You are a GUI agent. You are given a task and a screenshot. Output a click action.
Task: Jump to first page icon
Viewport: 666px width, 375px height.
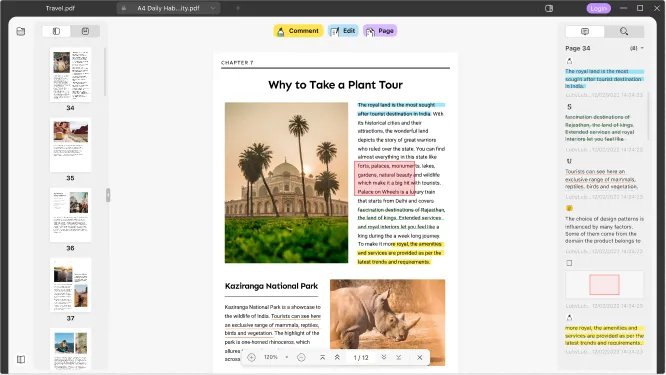(x=322, y=358)
